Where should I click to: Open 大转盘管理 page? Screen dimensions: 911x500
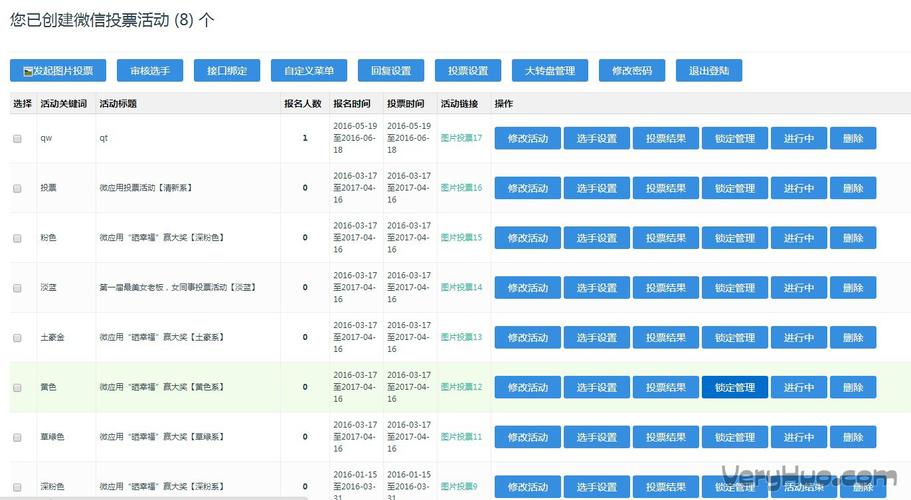coord(550,71)
